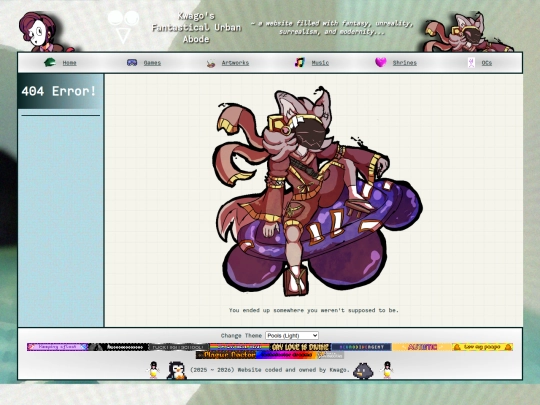Viewport: 540px width, 405px height.
Task: Open the Music page link
Action: (320, 63)
